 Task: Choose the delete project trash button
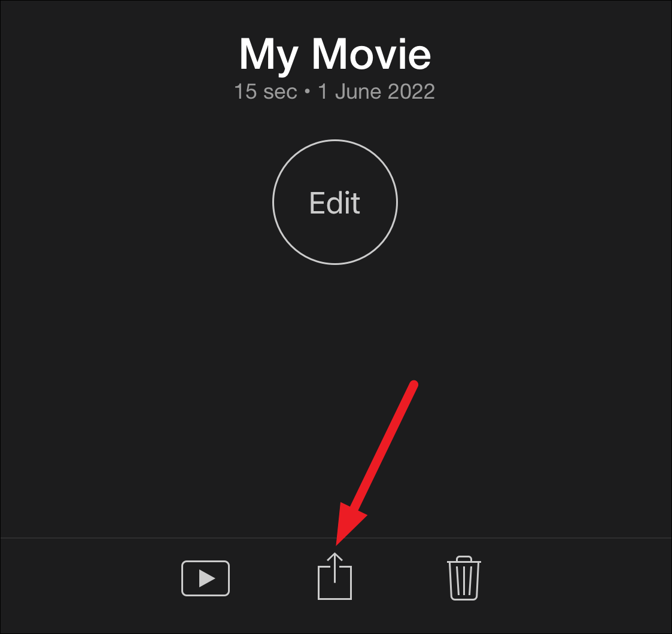coord(464,577)
